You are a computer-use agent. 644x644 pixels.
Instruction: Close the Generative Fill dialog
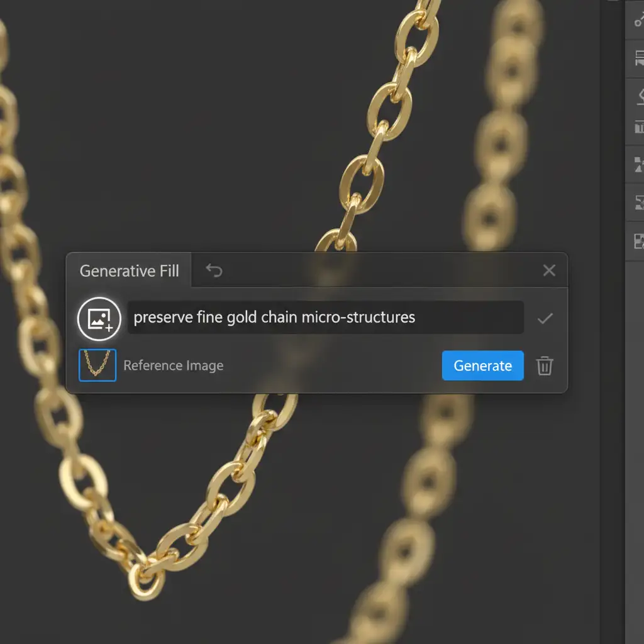(x=549, y=270)
